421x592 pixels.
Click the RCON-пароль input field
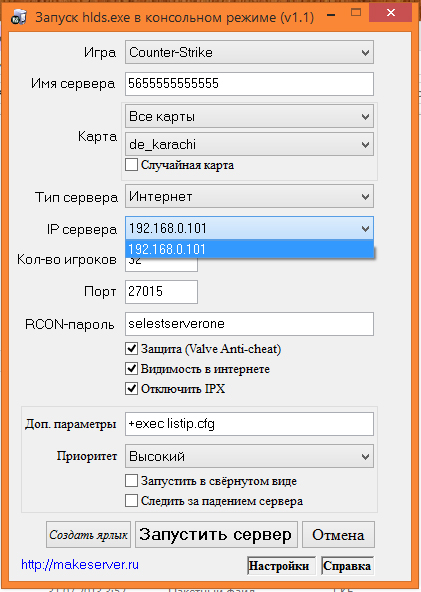click(x=249, y=324)
